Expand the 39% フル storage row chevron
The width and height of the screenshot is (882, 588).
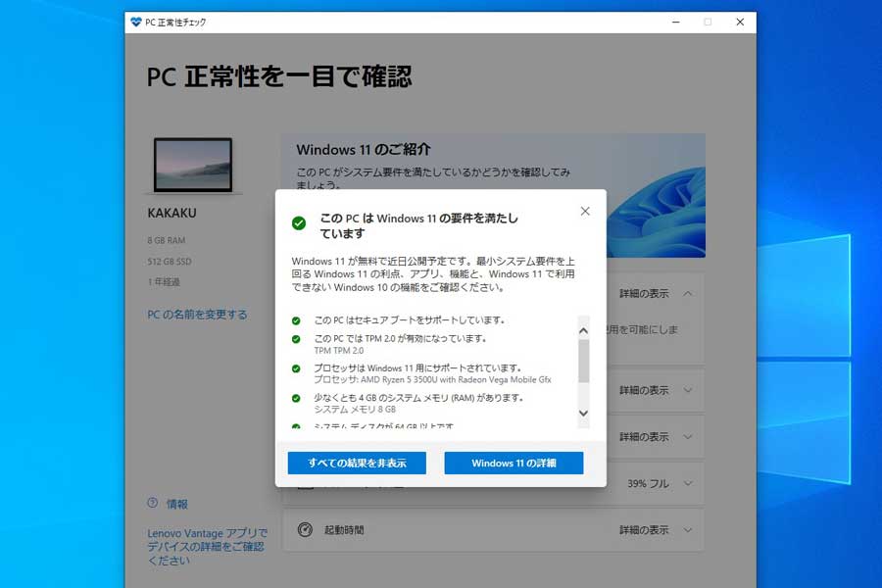tap(687, 483)
